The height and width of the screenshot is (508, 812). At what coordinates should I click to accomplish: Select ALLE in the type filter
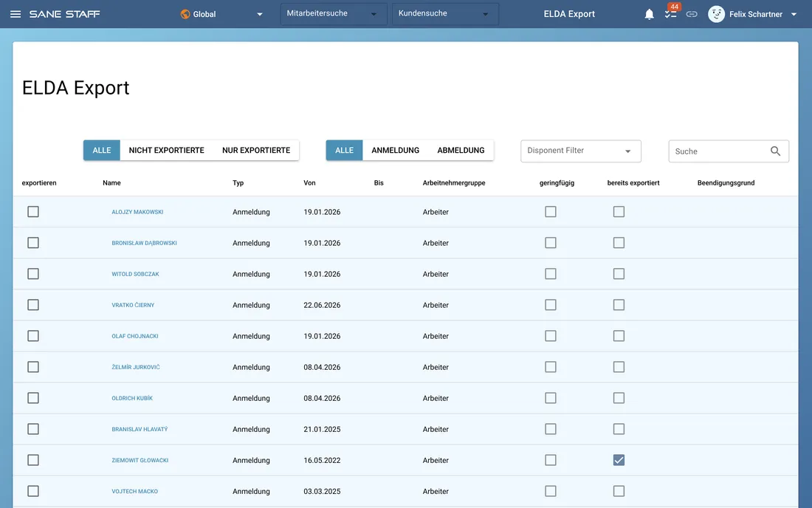pos(345,150)
